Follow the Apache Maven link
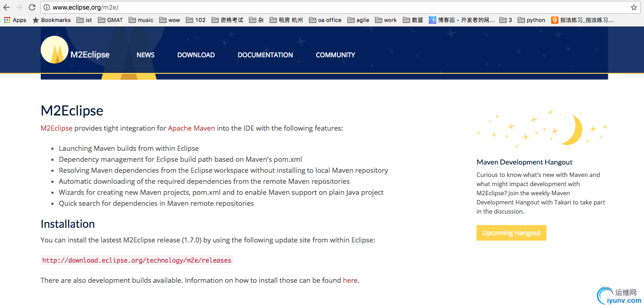 tap(191, 128)
